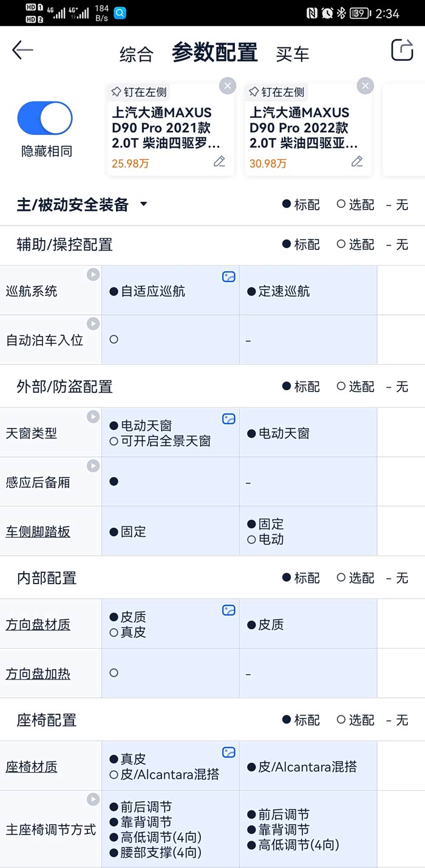Play the 巡航系统 explainer video icon
The image size is (425, 868).
click(x=93, y=275)
